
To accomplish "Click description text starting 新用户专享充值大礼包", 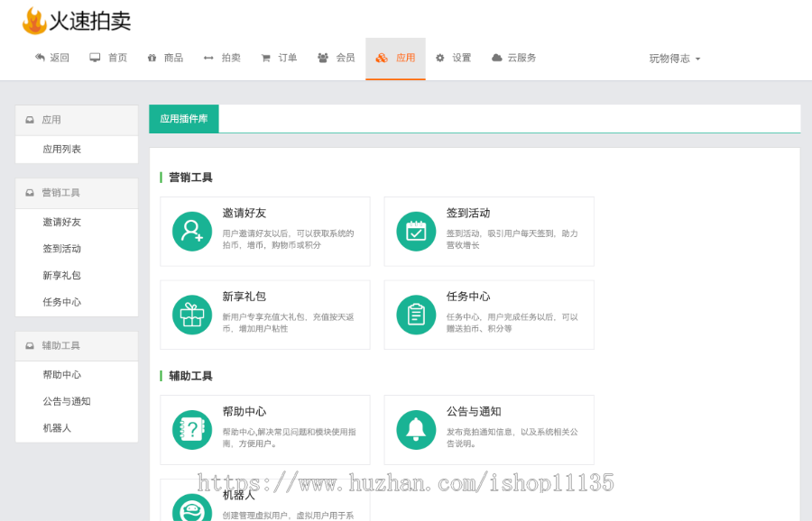I will click(288, 323).
